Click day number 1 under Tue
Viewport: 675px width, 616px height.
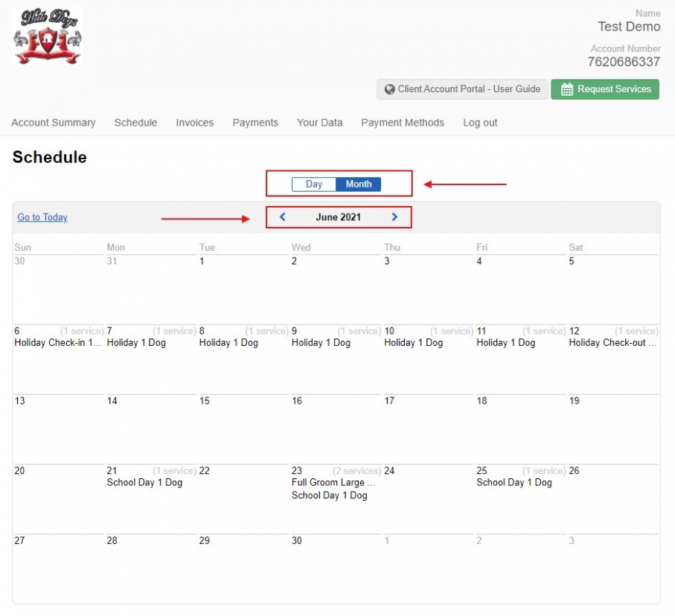(202, 261)
